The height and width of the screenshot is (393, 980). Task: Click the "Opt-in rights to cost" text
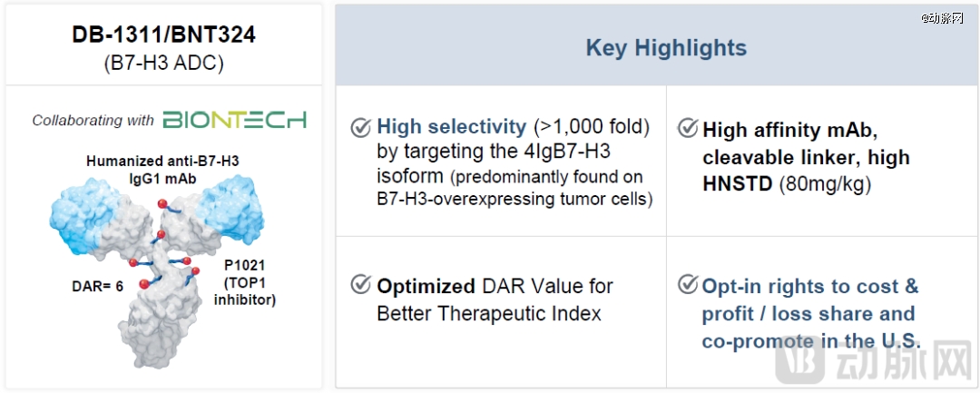[809, 286]
